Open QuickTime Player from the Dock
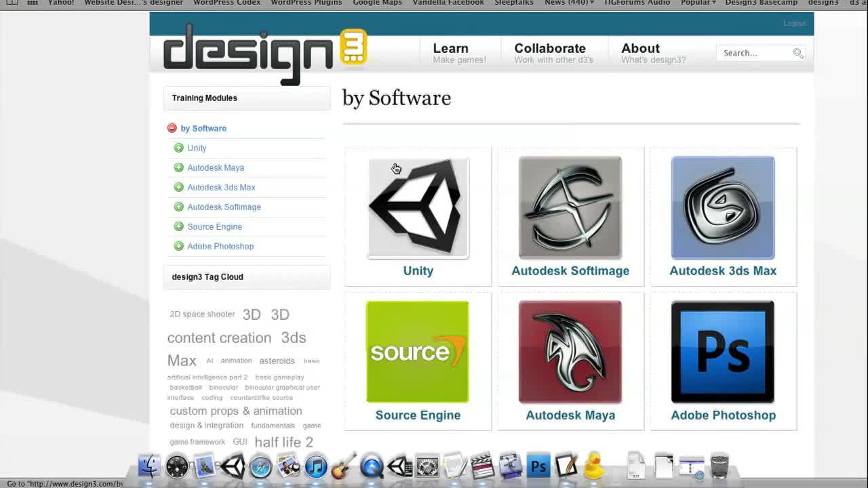The width and height of the screenshot is (868, 488). coord(371,466)
